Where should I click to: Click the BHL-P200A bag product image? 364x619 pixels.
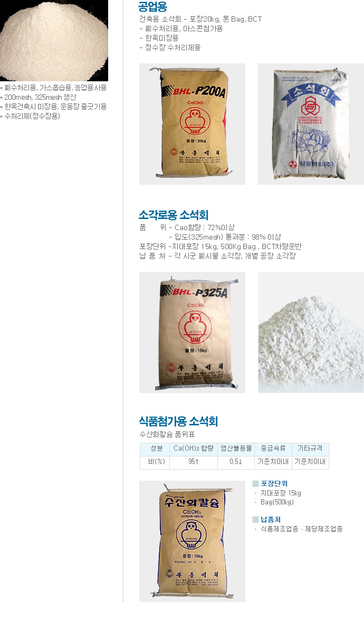pos(192,124)
